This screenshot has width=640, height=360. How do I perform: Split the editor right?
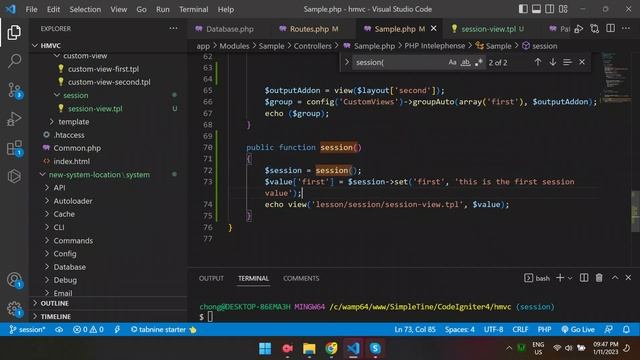pyautogui.click(x=611, y=29)
